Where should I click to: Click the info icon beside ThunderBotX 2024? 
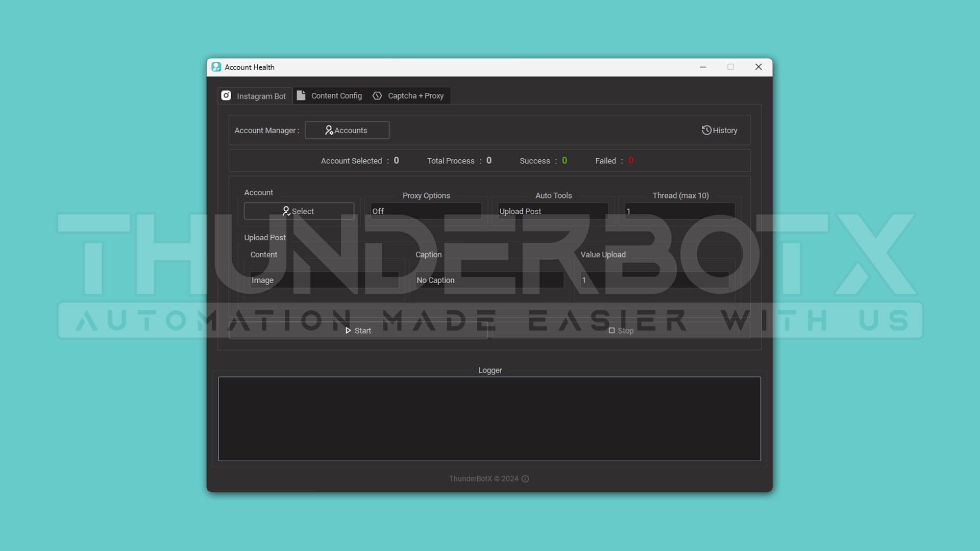[525, 479]
